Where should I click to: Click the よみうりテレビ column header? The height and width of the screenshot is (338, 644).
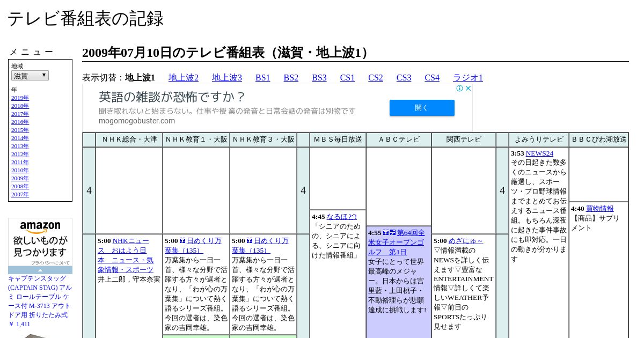point(539,139)
